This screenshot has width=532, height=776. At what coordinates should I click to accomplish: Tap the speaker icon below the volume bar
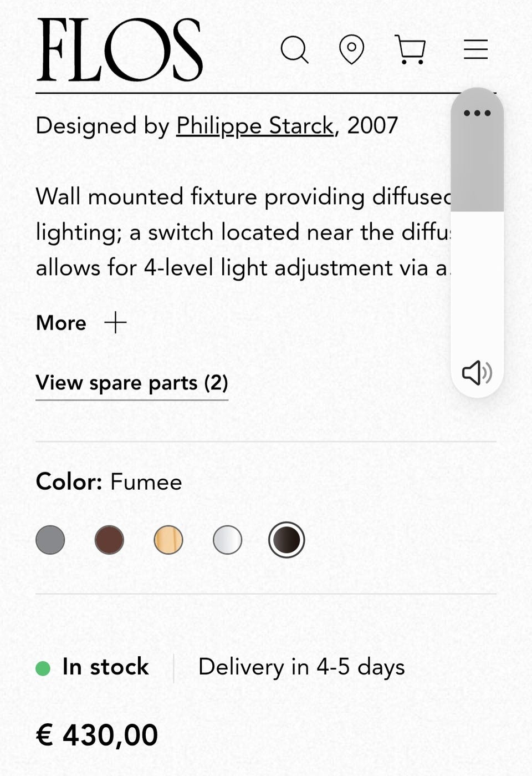click(x=477, y=372)
